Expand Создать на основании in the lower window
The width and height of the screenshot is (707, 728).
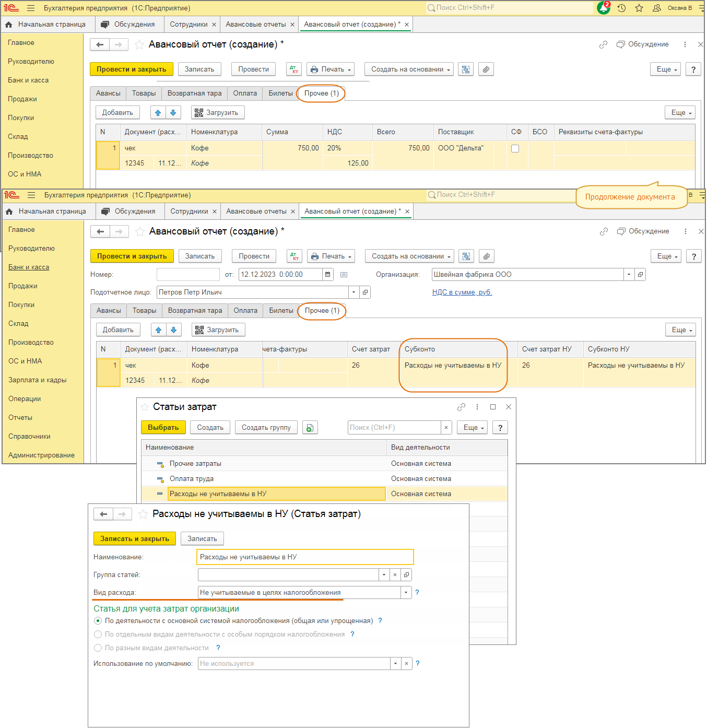[x=410, y=256]
